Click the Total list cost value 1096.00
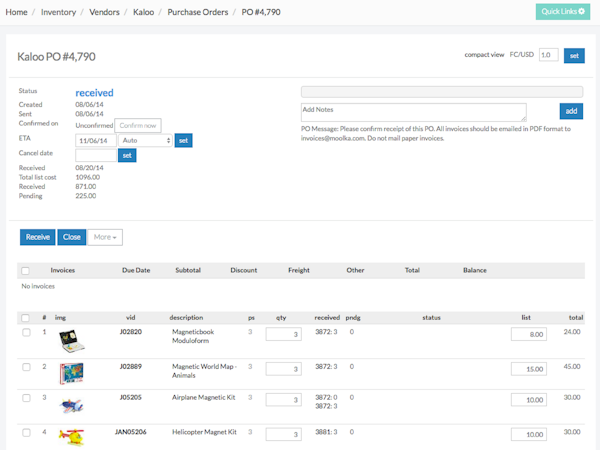Viewport: 600px width, 450px height. click(x=88, y=177)
